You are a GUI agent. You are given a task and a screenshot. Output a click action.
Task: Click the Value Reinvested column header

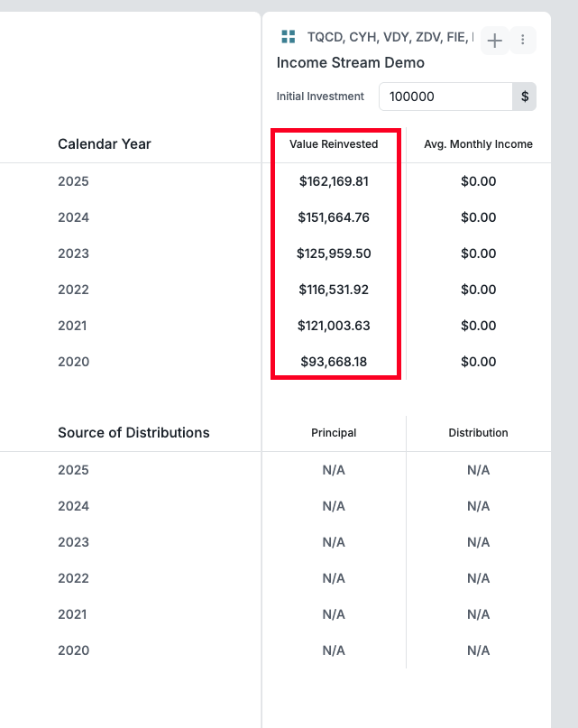click(334, 144)
